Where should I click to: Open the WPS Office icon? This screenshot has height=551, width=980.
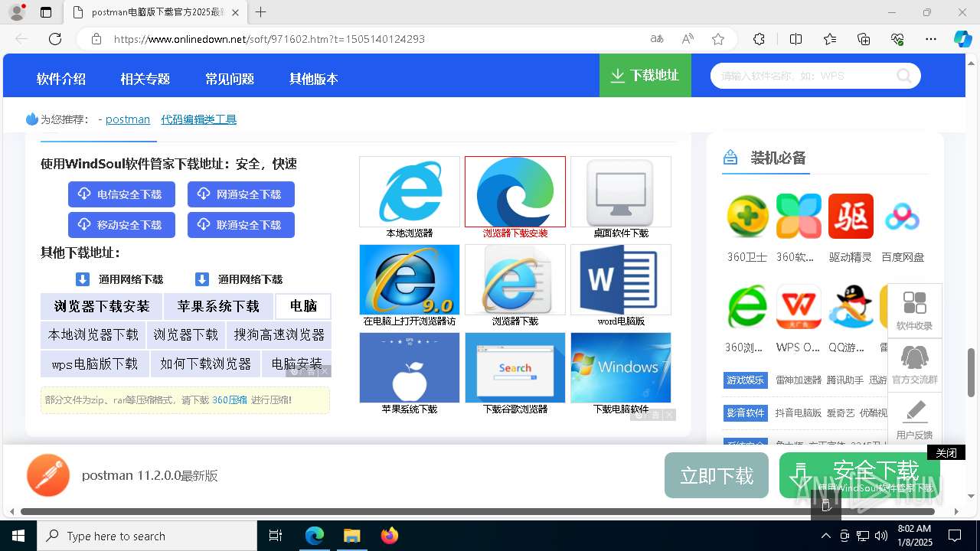coord(799,308)
